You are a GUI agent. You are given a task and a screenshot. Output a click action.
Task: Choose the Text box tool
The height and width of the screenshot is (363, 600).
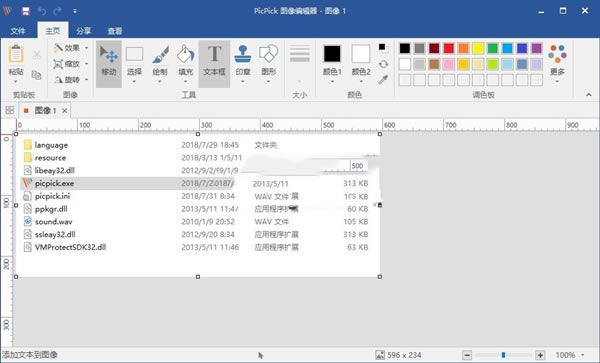coord(214,63)
